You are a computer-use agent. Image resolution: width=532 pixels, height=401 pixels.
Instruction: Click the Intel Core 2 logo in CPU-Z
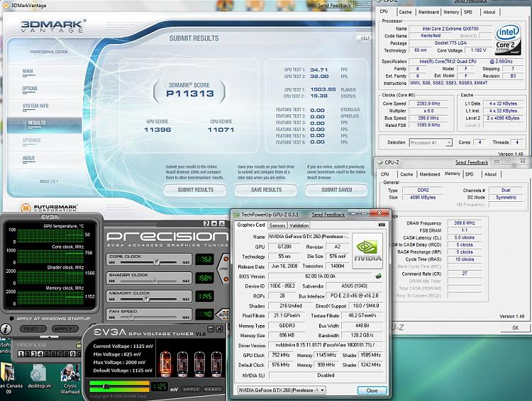[508, 40]
